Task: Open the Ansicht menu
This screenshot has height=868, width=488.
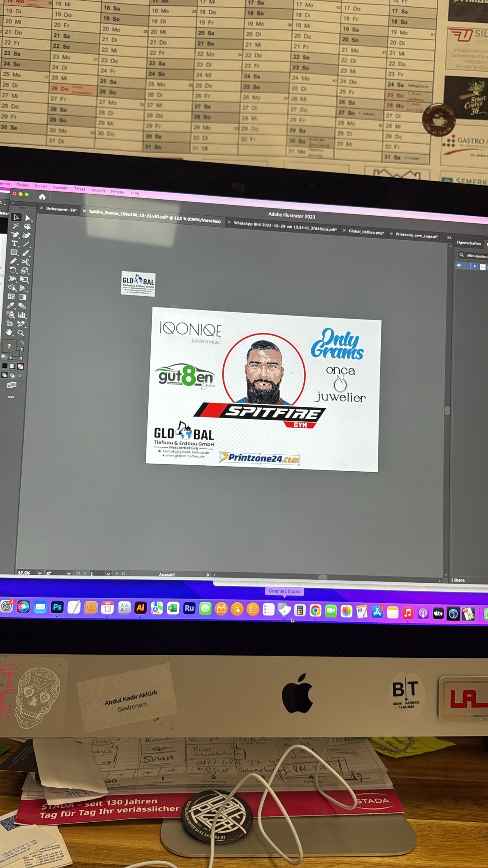Action: [98, 190]
